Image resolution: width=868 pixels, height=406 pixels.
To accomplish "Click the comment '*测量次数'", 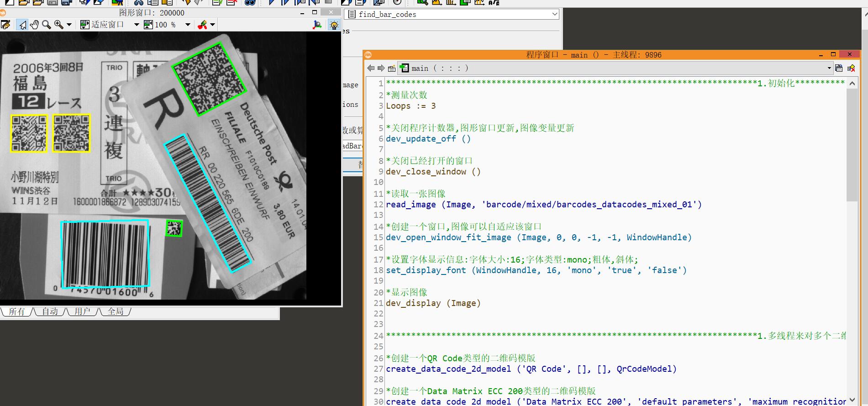I will (407, 95).
